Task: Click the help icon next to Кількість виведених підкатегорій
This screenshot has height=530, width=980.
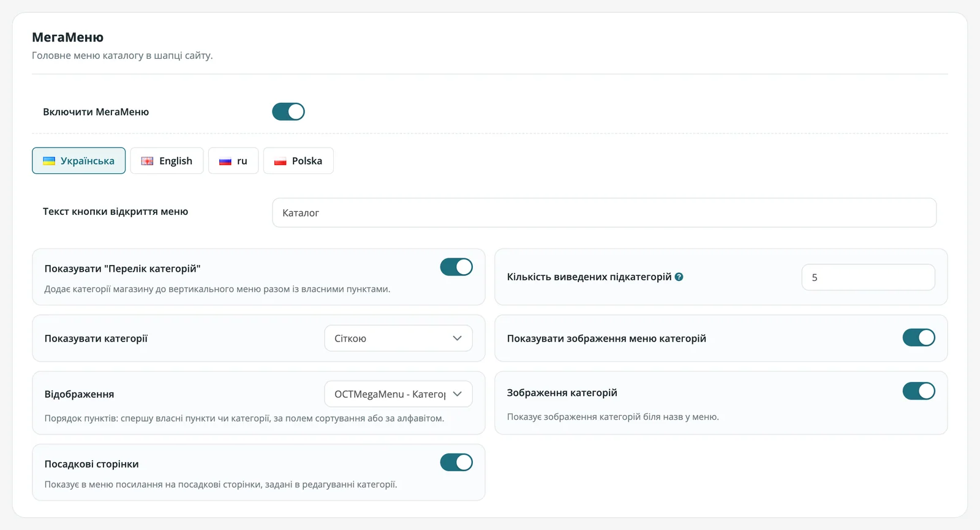Action: click(679, 277)
